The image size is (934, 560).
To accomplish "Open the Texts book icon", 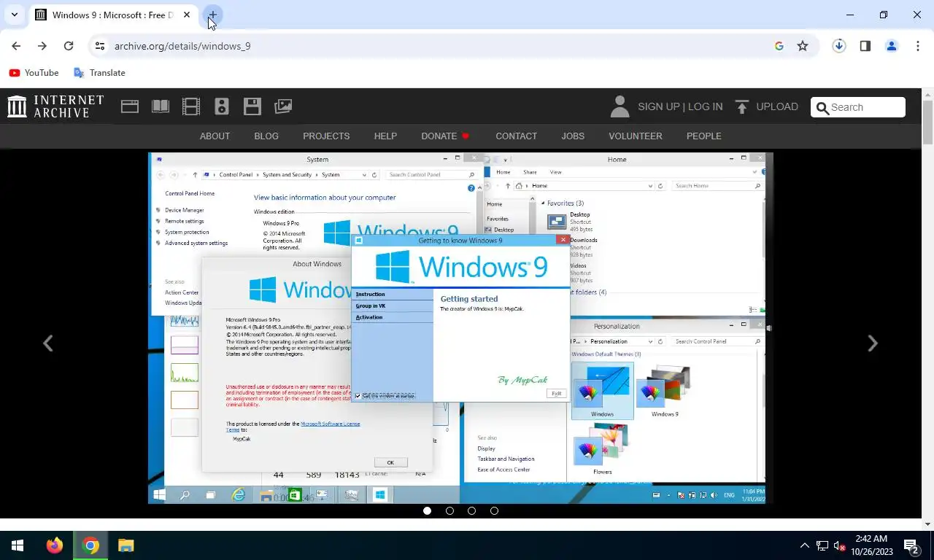I will pyautogui.click(x=161, y=106).
